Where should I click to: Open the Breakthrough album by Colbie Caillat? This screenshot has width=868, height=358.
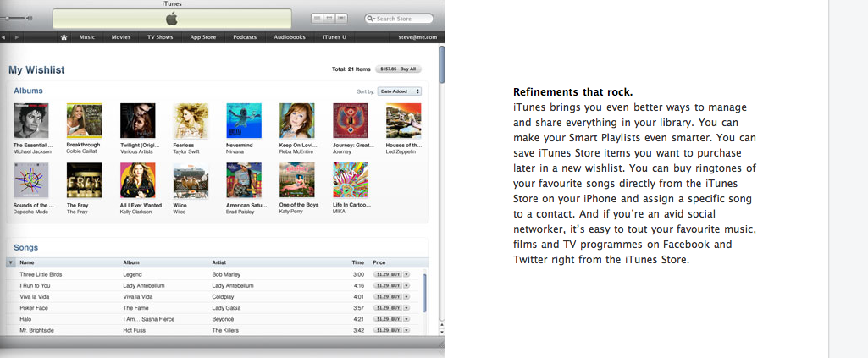(x=84, y=120)
